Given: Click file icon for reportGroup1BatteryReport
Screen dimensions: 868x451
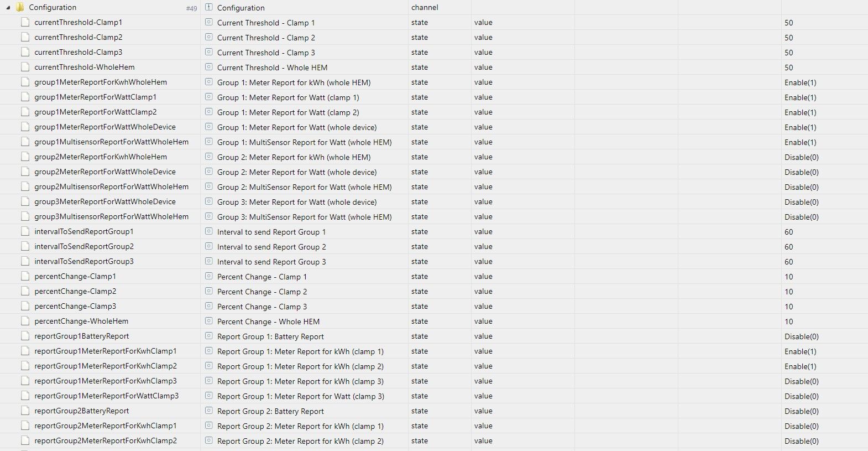Looking at the screenshot, I should tap(25, 336).
